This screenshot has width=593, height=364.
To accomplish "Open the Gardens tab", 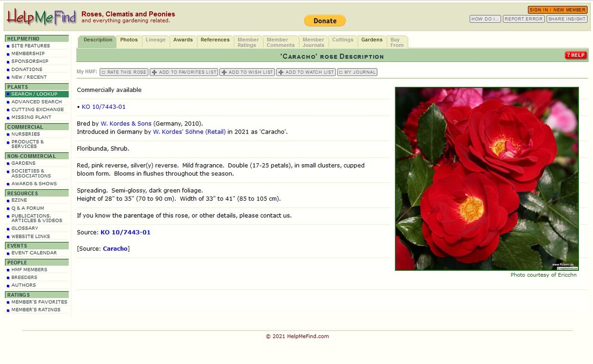I will click(x=372, y=40).
